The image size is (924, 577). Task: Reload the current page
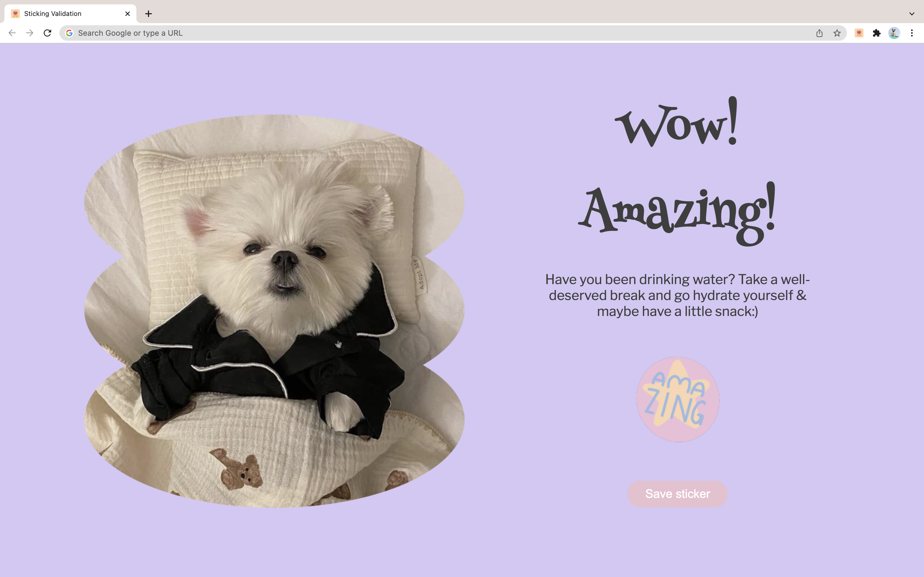tap(47, 33)
